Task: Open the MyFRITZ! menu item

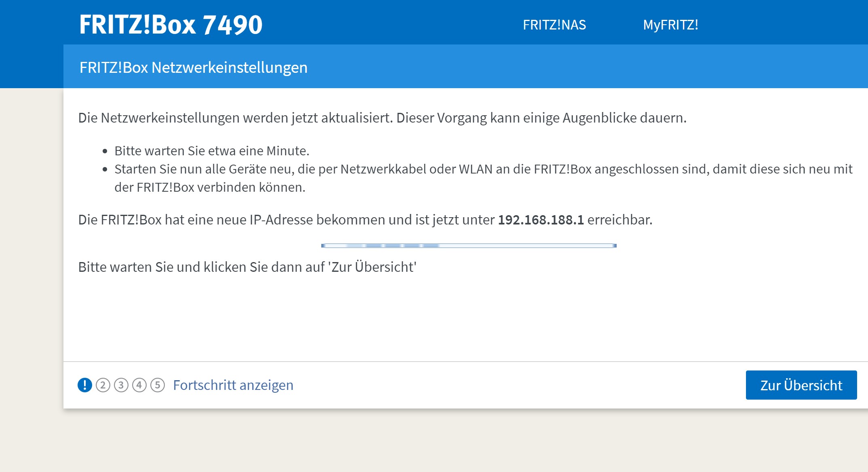Action: click(670, 25)
